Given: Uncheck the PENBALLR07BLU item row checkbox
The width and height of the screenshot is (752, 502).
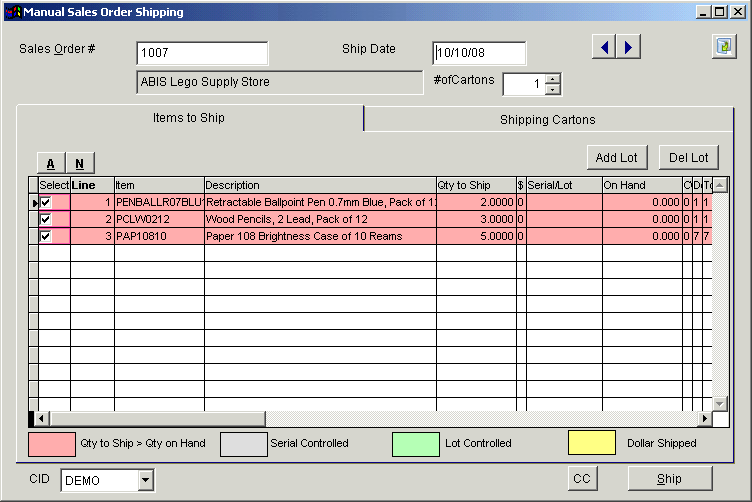Looking at the screenshot, I should (46, 203).
